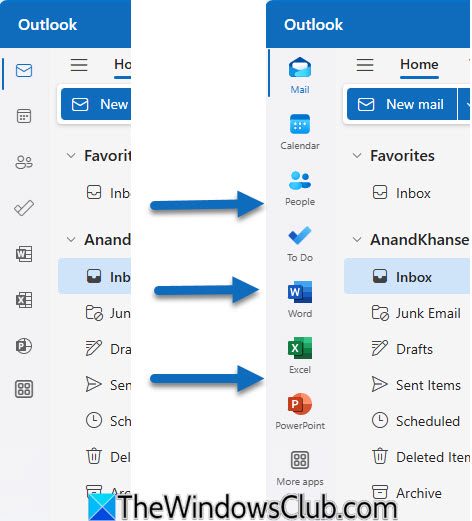Viewport: 472px width, 521px height.
Task: Select highlighted Inbox folder in right Outlook
Action: coord(407,277)
